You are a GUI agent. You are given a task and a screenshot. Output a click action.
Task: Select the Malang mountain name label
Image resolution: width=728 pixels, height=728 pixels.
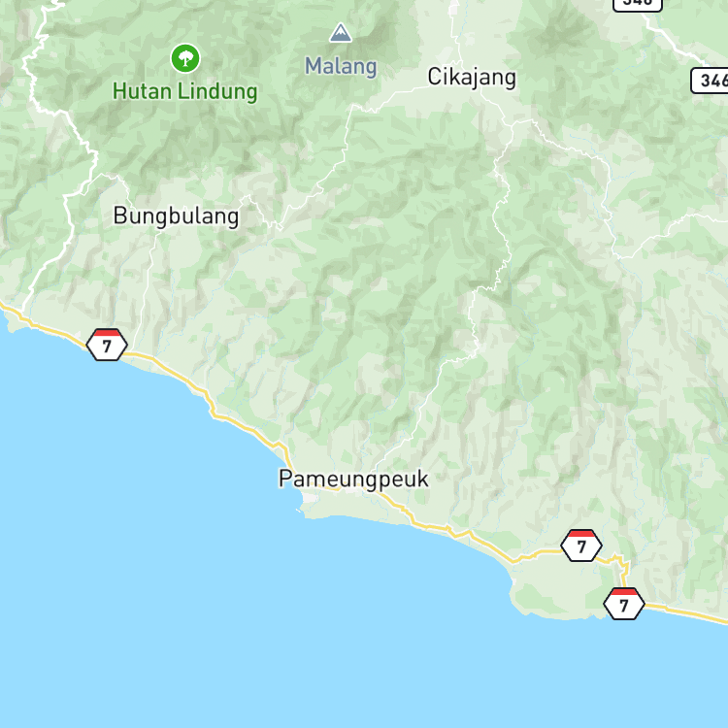point(341,66)
